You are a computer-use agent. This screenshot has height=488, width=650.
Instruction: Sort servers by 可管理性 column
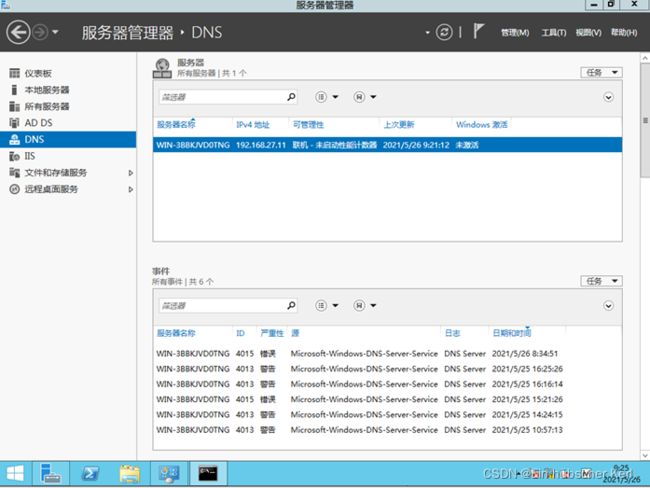pos(308,124)
